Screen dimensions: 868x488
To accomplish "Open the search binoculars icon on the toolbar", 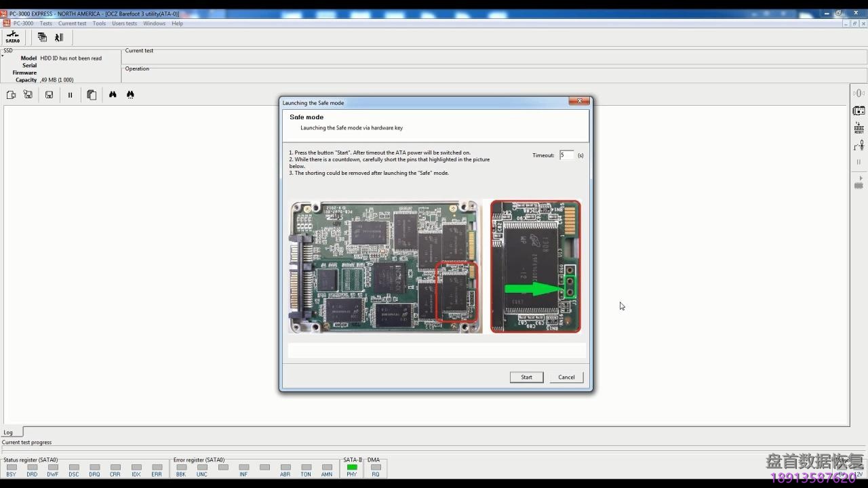I will click(x=113, y=94).
